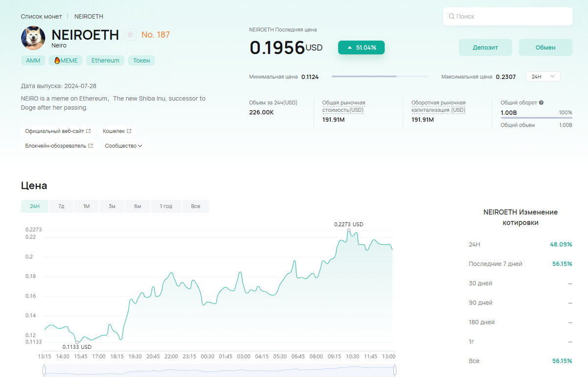
Task: Select the Токен tag
Action: pos(142,60)
